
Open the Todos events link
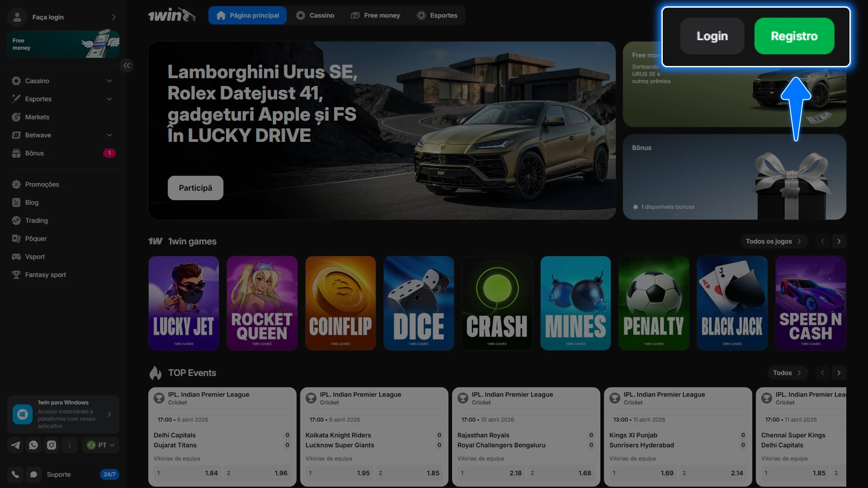[x=787, y=373]
